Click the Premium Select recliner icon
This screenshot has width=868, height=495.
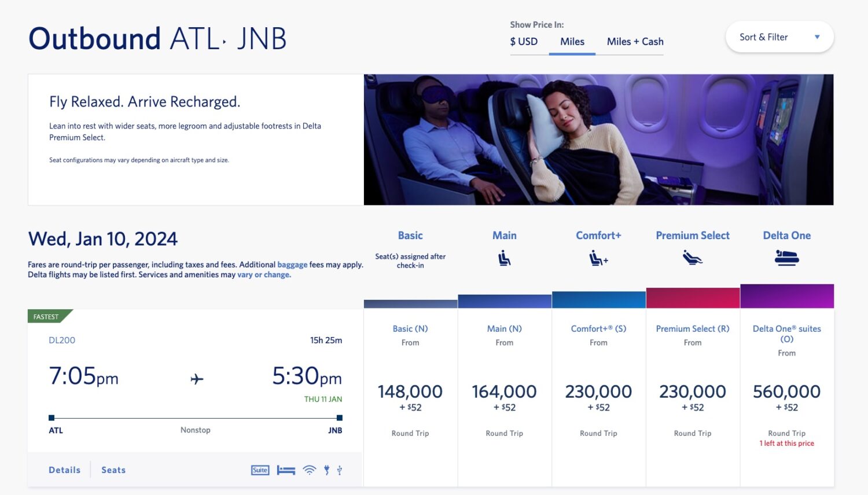[693, 258]
